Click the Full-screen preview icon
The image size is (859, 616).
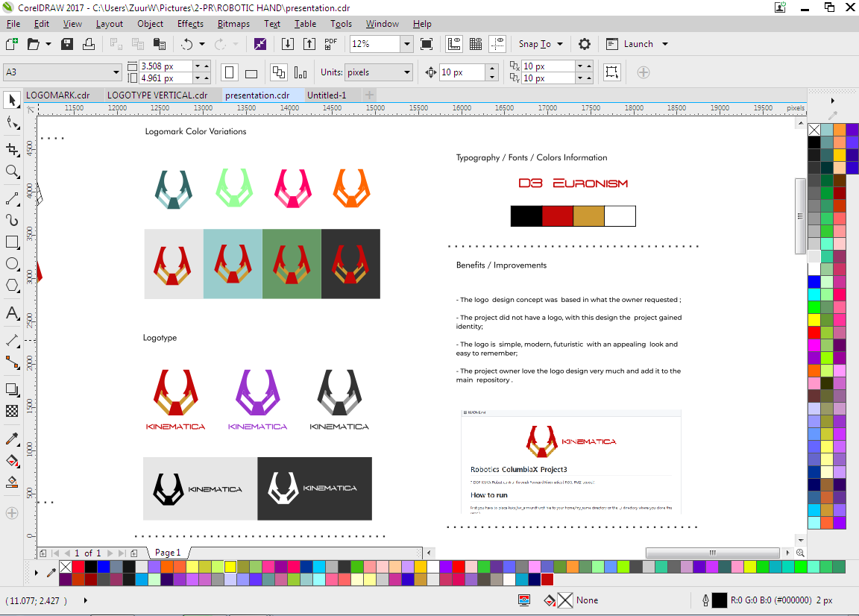pos(427,44)
